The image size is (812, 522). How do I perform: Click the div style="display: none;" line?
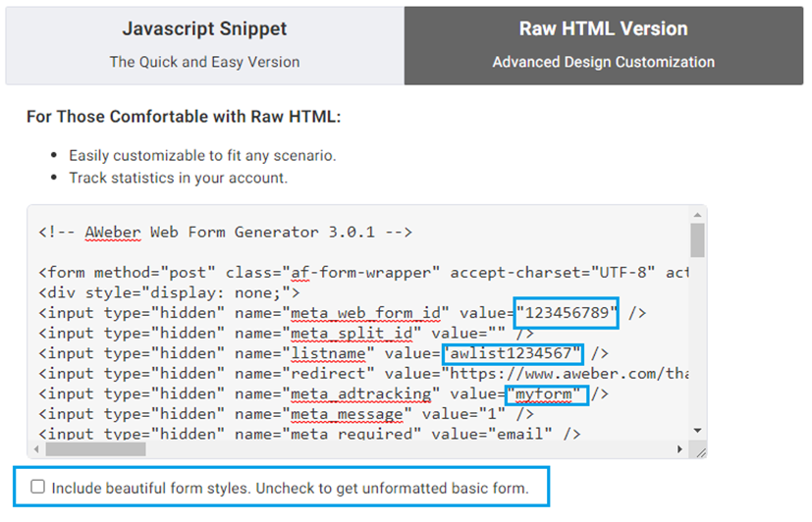click(169, 292)
